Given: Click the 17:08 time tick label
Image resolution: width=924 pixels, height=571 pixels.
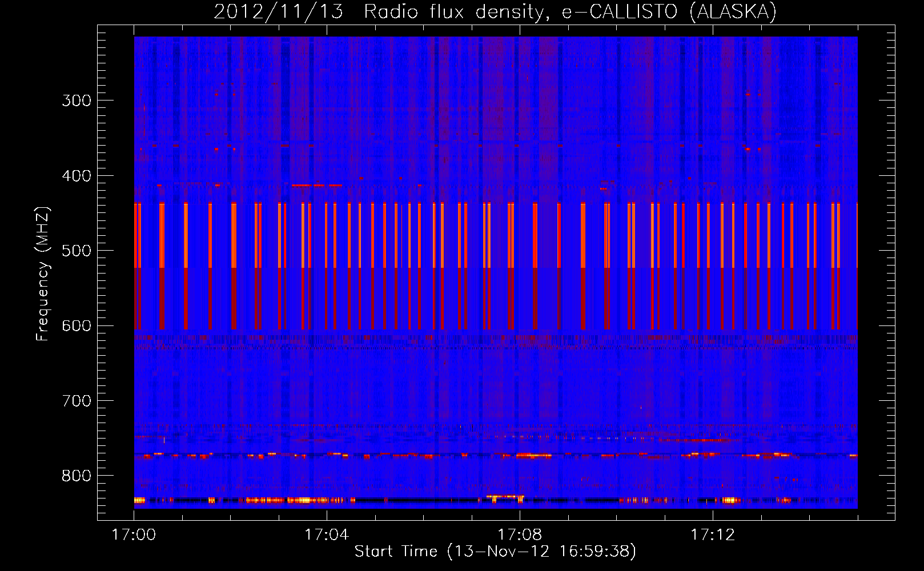Looking at the screenshot, I should click(520, 535).
